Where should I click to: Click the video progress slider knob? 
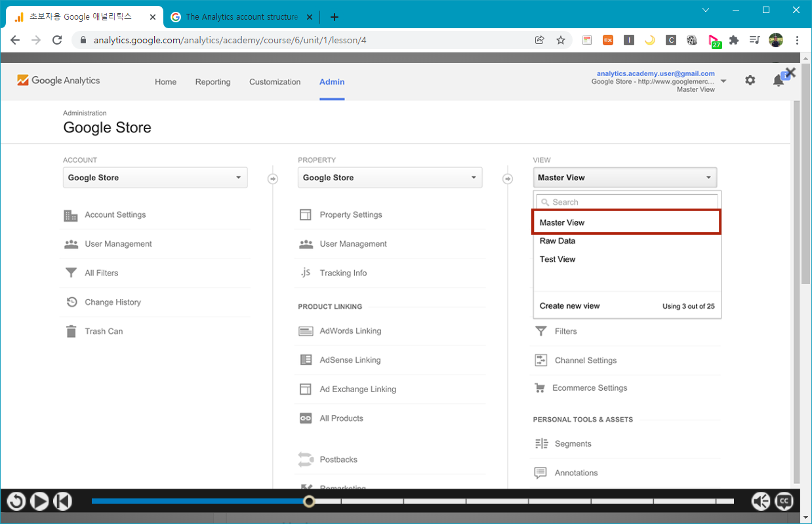coord(309,502)
